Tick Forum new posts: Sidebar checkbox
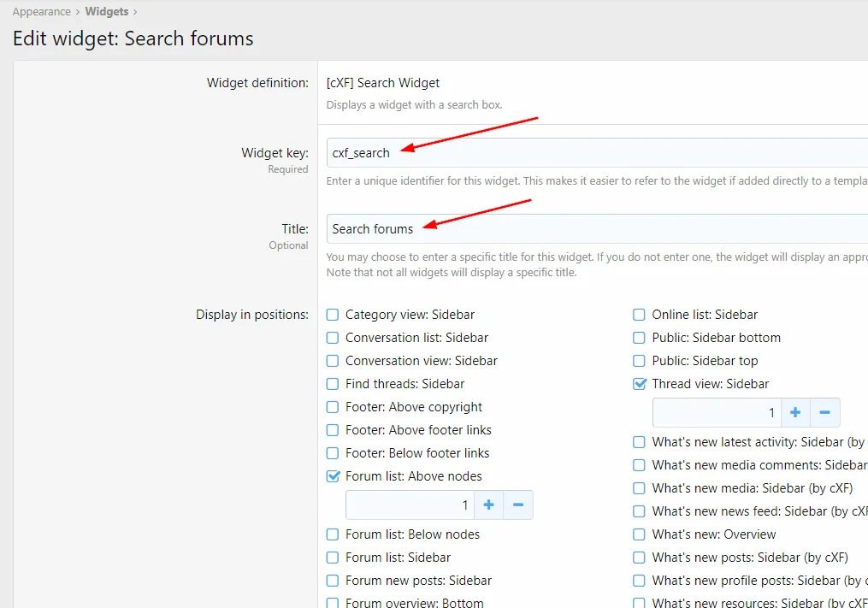This screenshot has width=868, height=608. click(334, 581)
